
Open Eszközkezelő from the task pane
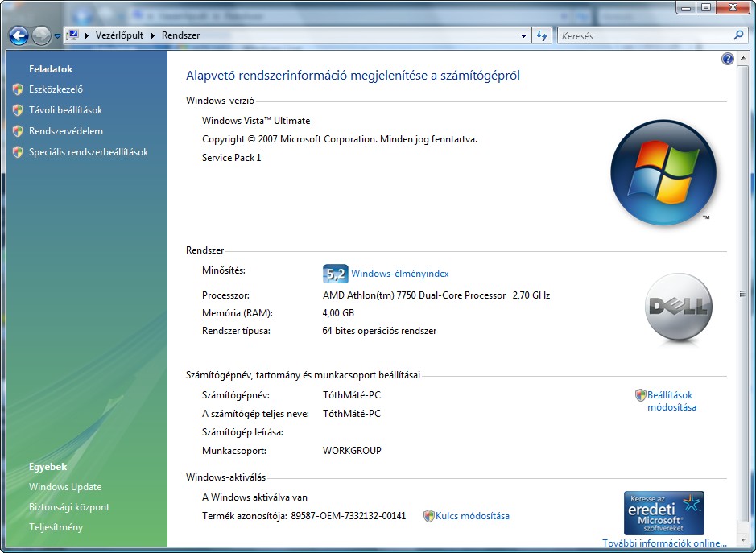[x=56, y=89]
